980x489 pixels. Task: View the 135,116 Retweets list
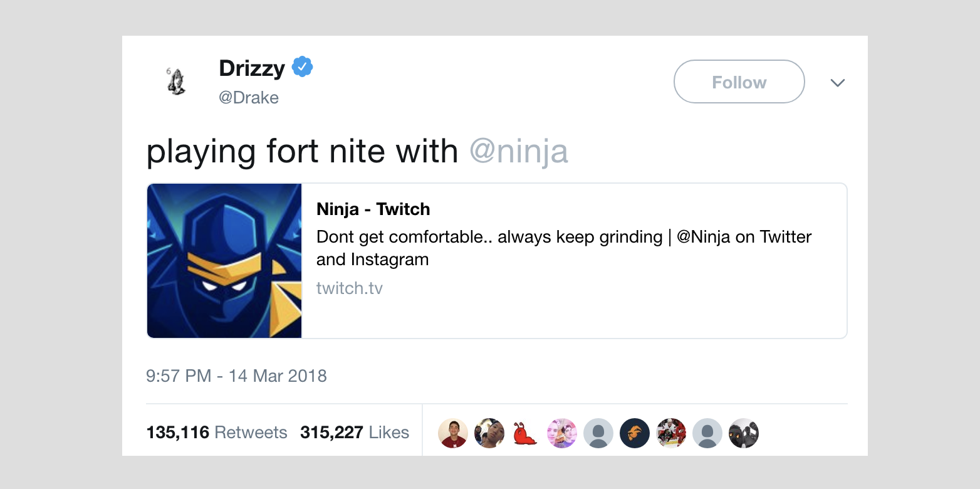217,433
